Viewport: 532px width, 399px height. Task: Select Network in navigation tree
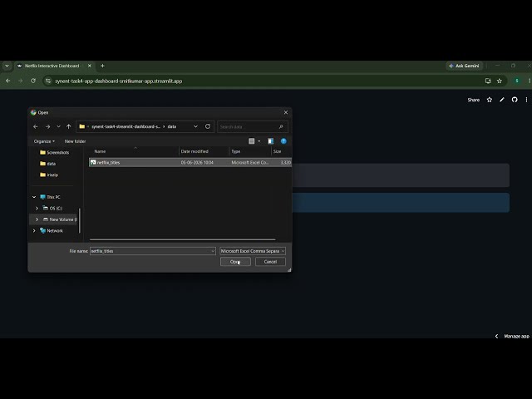click(x=52, y=231)
